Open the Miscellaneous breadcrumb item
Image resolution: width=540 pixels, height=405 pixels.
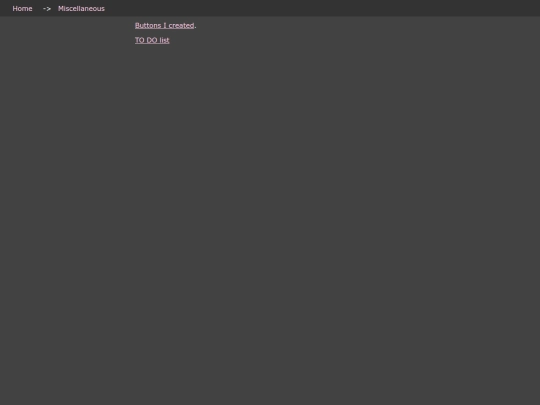(x=81, y=9)
